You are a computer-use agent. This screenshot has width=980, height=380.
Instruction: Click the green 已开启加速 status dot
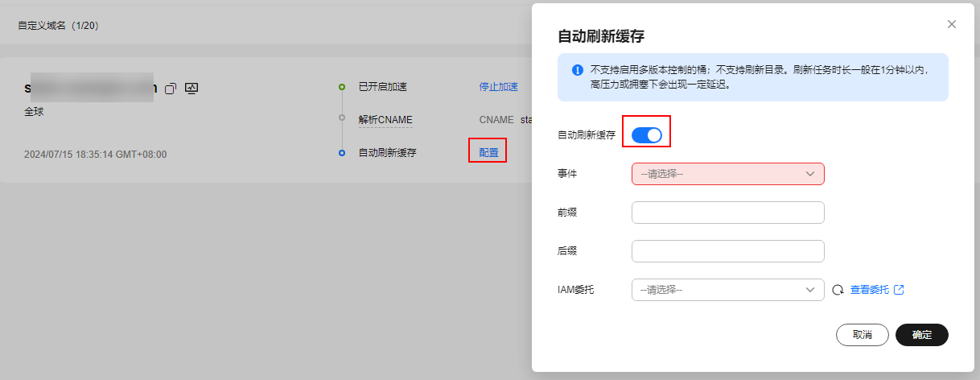(342, 86)
